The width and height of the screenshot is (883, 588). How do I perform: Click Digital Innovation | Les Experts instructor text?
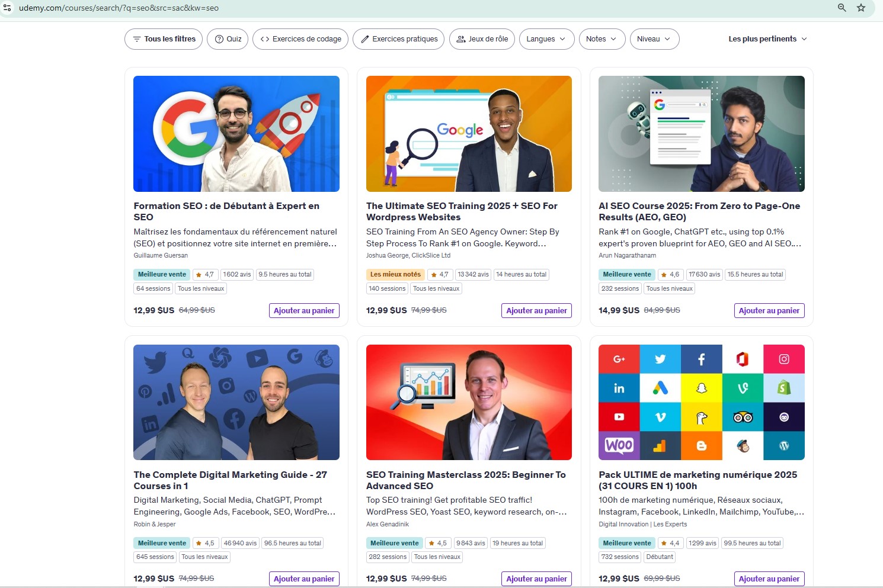[643, 524]
